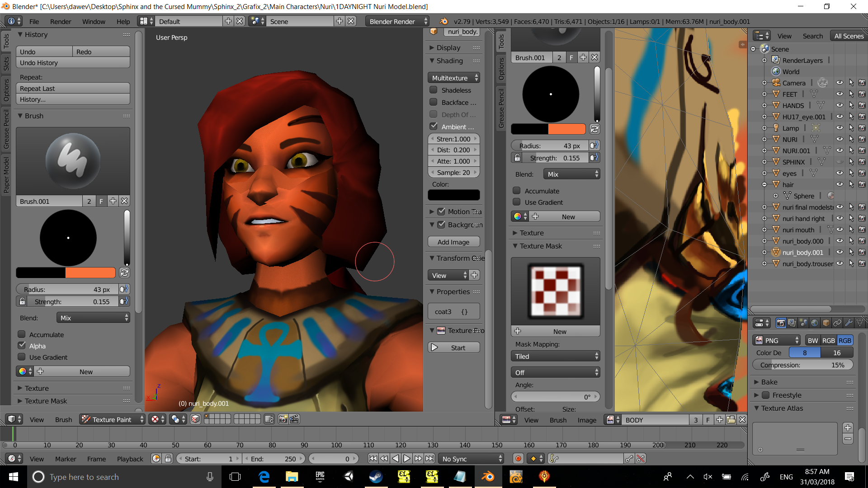Click the strength lock icon in left Brush panel
The height and width of the screenshot is (488, 868).
pyautogui.click(x=22, y=301)
